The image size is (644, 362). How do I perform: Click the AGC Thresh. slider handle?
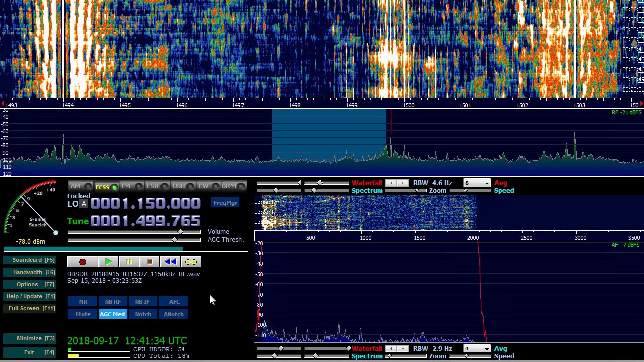(x=175, y=240)
